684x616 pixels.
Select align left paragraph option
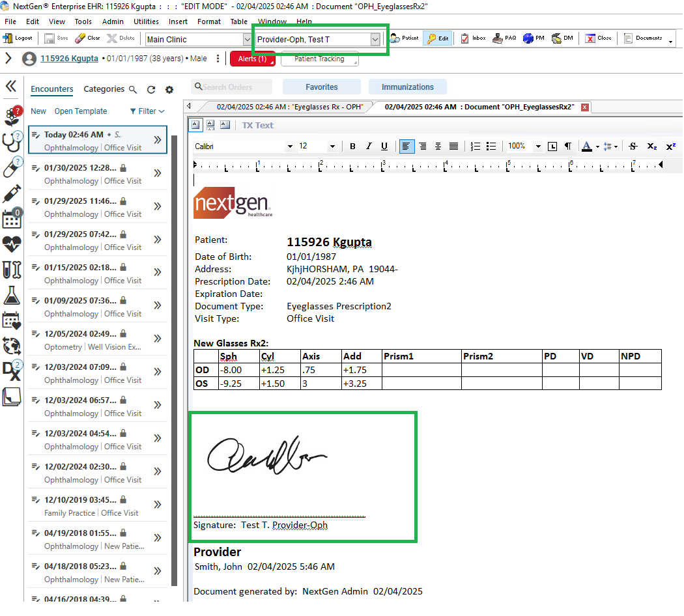[406, 147]
